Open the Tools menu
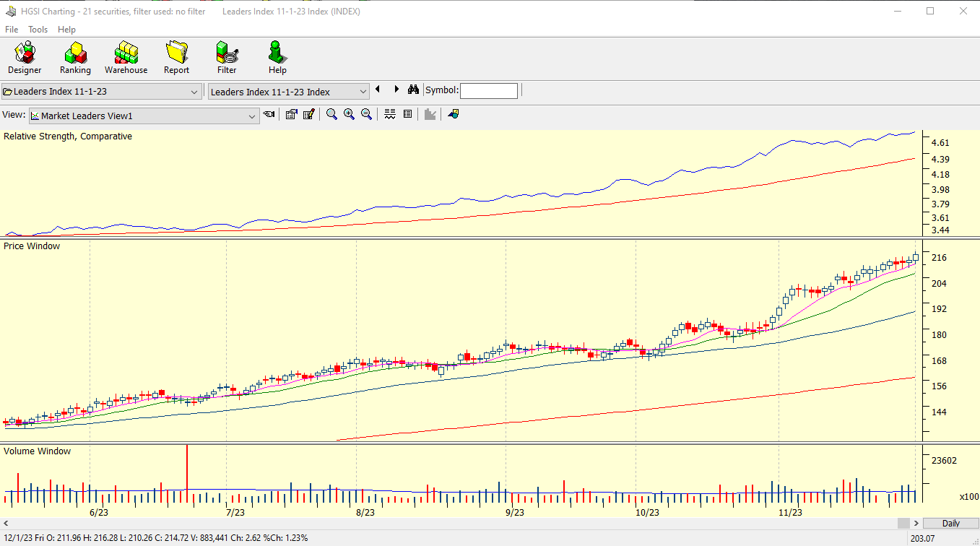 (x=38, y=30)
